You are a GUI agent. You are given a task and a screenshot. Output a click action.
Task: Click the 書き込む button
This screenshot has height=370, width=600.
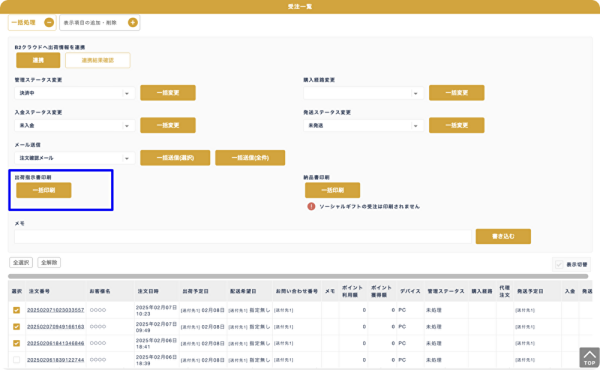pyautogui.click(x=503, y=236)
